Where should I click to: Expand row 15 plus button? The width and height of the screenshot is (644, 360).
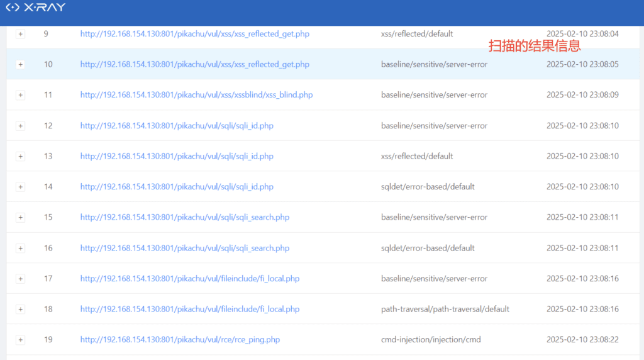point(20,217)
